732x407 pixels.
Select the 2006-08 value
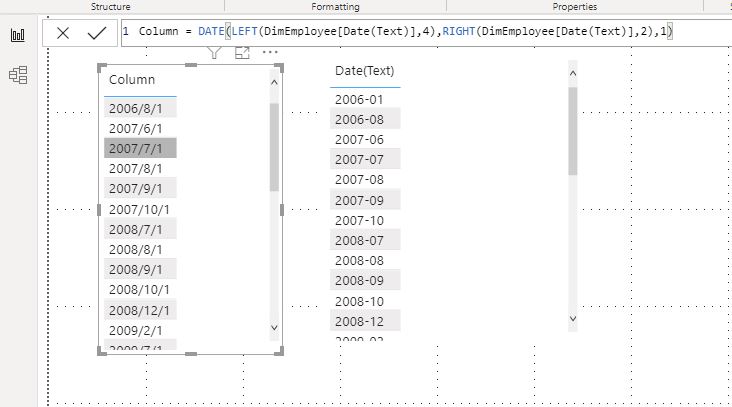365,119
